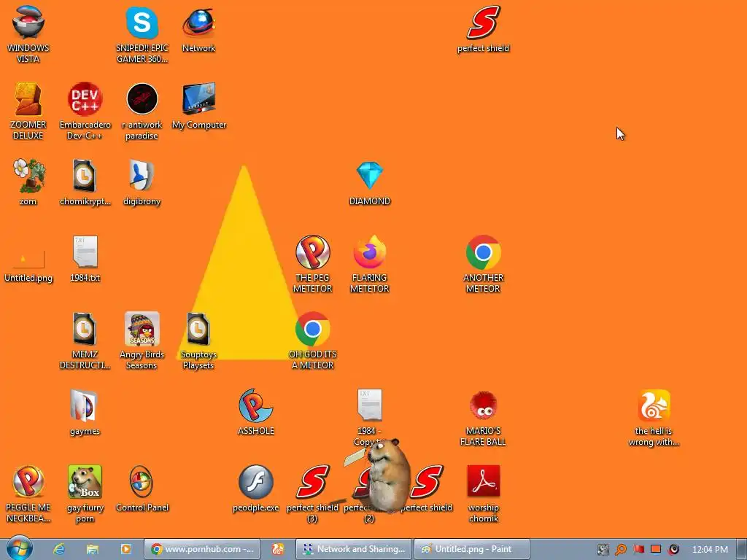
Task: Click OH GOD ITS A METEOR icon
Action: point(312,341)
